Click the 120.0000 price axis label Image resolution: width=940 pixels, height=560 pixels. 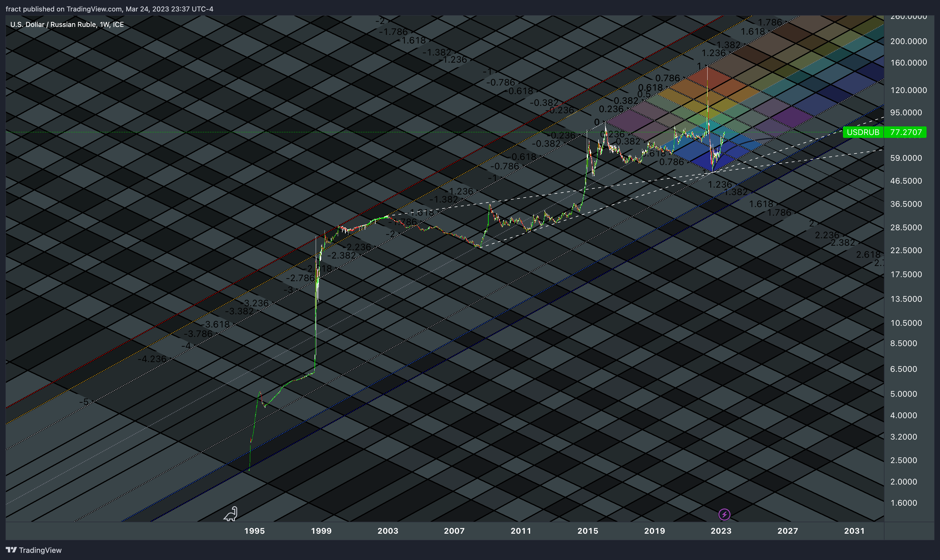909,90
